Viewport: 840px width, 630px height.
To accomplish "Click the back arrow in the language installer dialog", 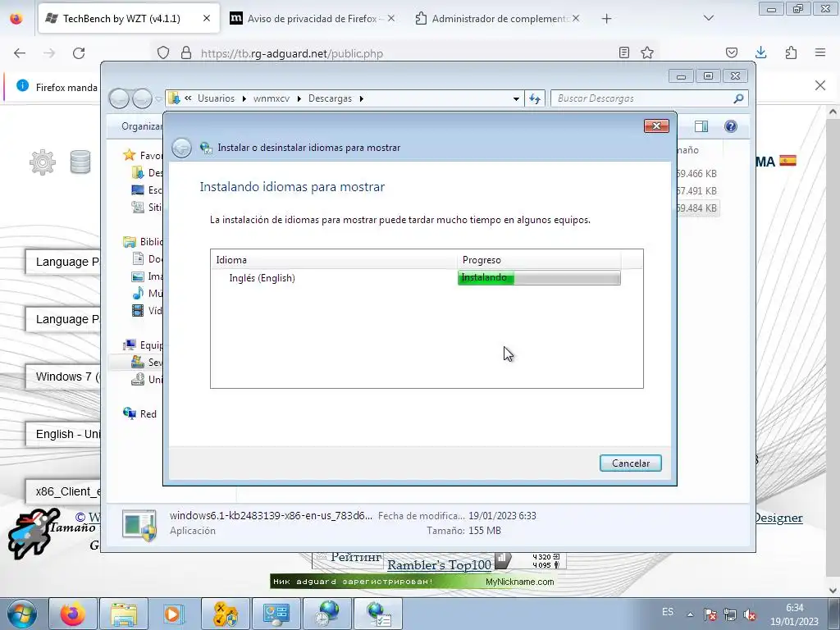I will (181, 148).
